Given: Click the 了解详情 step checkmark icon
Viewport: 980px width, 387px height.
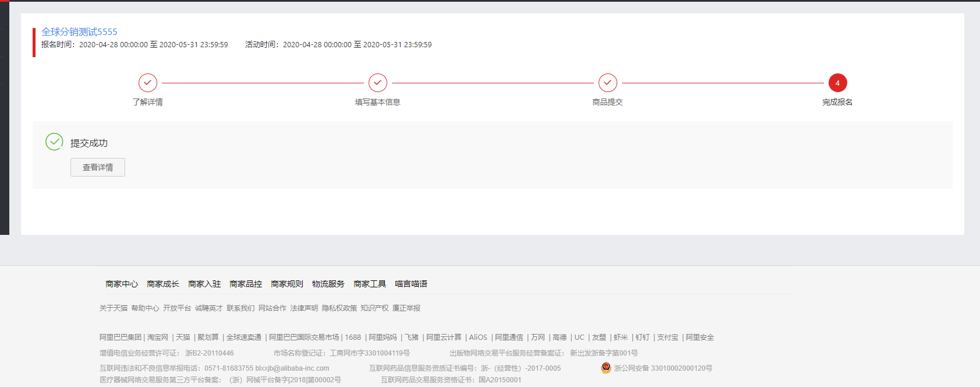Looking at the screenshot, I should (x=148, y=83).
